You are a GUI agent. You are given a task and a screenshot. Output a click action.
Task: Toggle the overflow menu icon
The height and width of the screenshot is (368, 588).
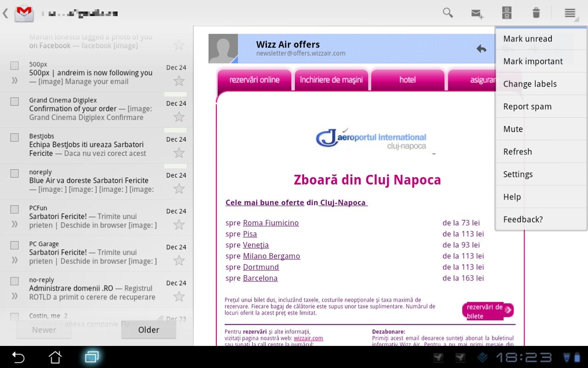(x=570, y=13)
